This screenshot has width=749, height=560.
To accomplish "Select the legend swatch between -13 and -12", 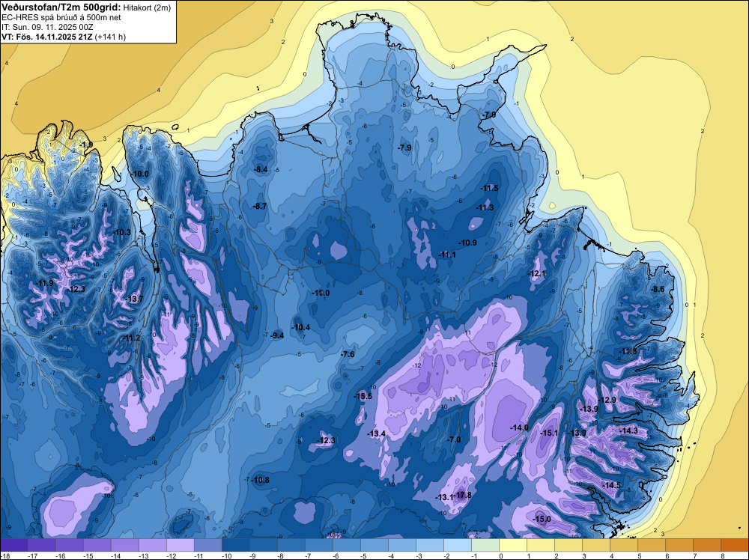I will 152,545.
